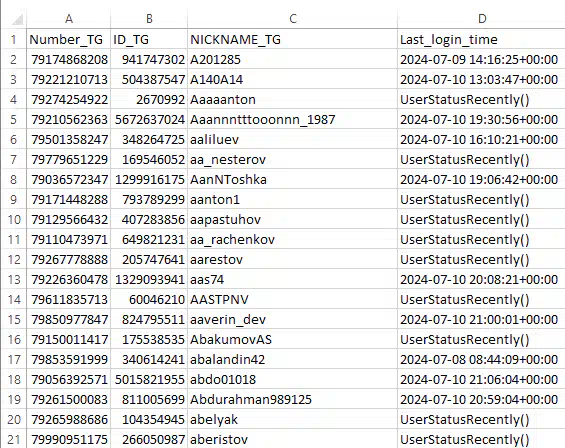Select cell with ID 60046210
Viewport: 565px width, 448px height.
149,300
